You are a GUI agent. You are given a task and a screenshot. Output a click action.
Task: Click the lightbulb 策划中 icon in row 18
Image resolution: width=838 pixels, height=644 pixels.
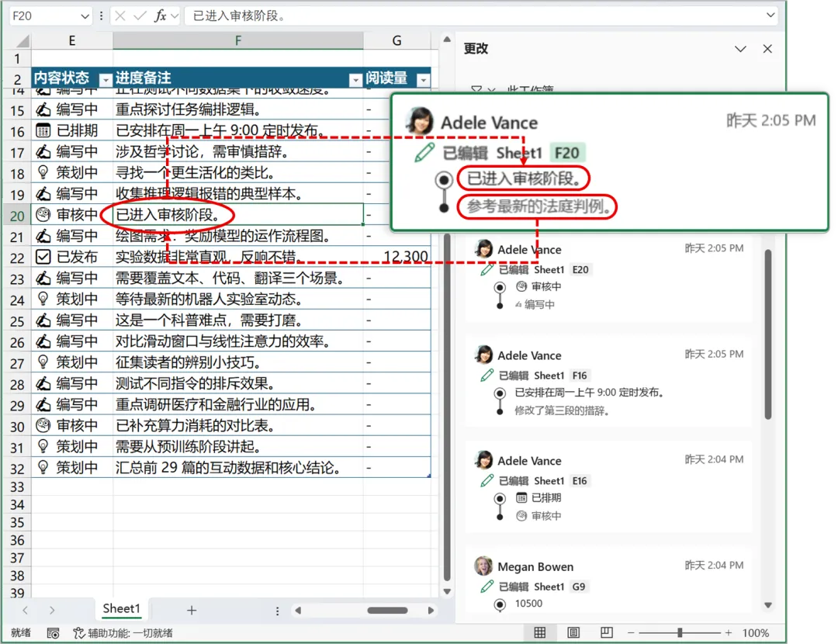pos(43,172)
